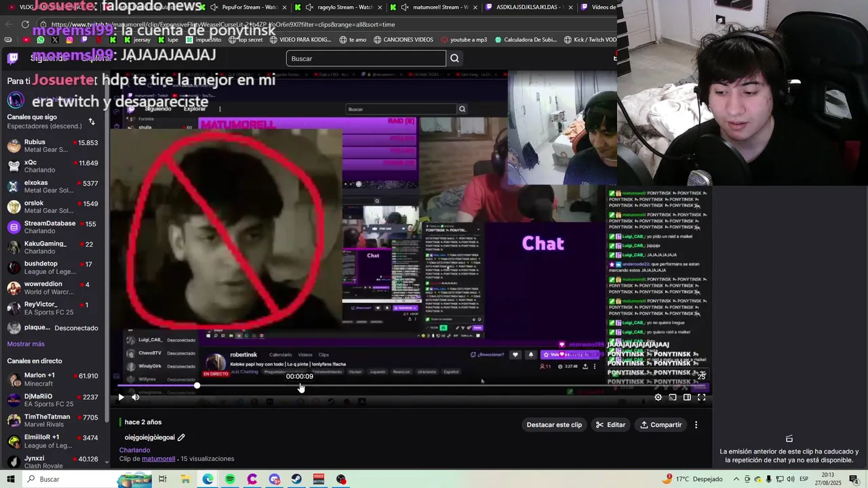This screenshot has height=488, width=868.
Task: Click the Editar clip button
Action: (610, 425)
